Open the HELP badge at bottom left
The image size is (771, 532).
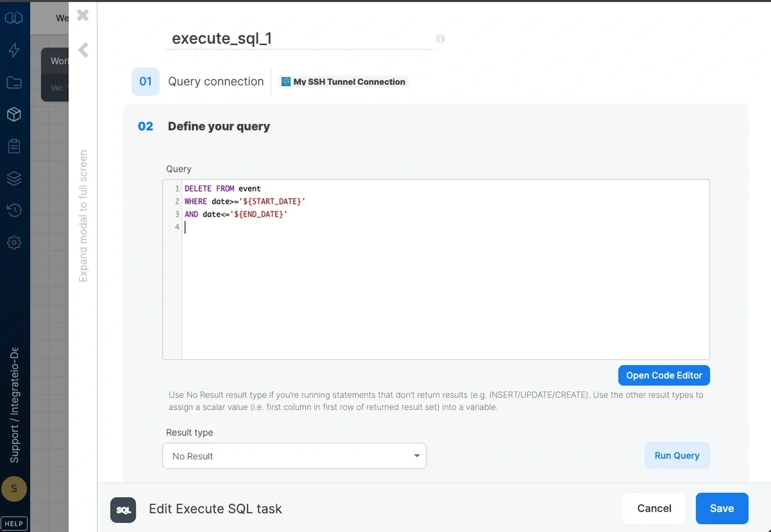click(x=14, y=523)
